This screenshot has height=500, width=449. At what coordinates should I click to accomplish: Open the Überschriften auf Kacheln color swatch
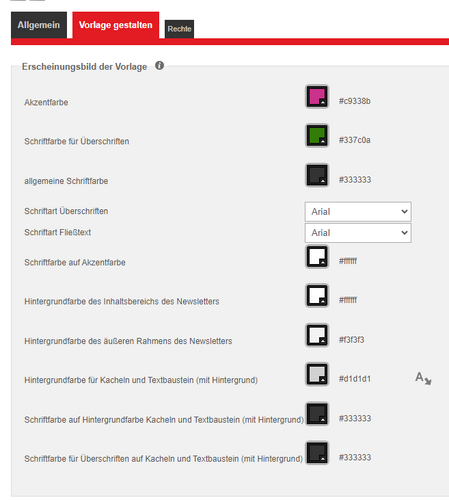click(x=317, y=453)
